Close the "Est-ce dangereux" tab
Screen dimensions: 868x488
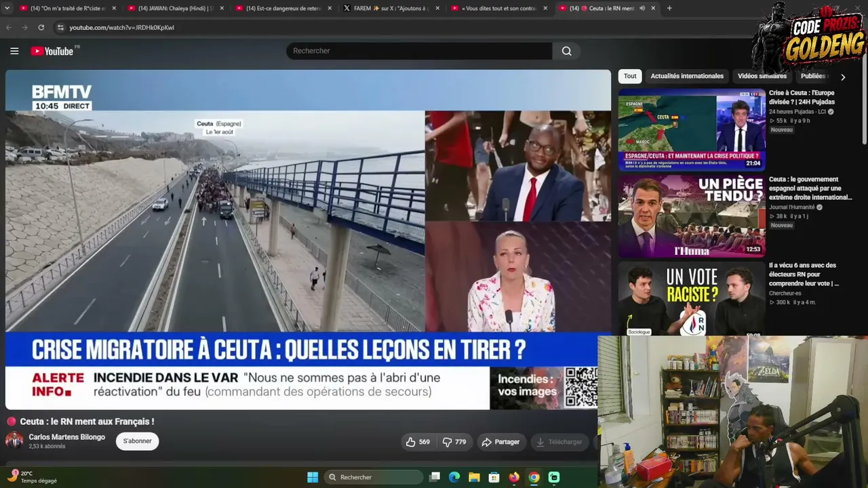tap(330, 8)
